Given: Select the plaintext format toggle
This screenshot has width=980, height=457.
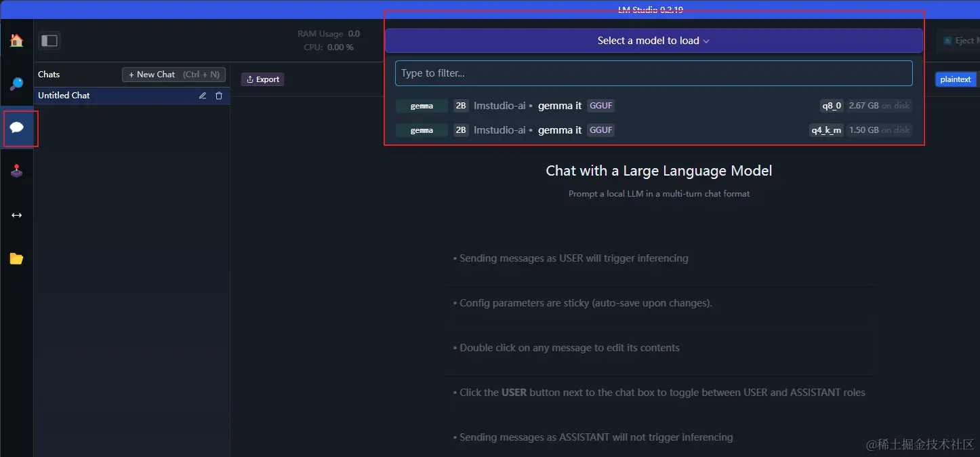Looking at the screenshot, I should 956,79.
